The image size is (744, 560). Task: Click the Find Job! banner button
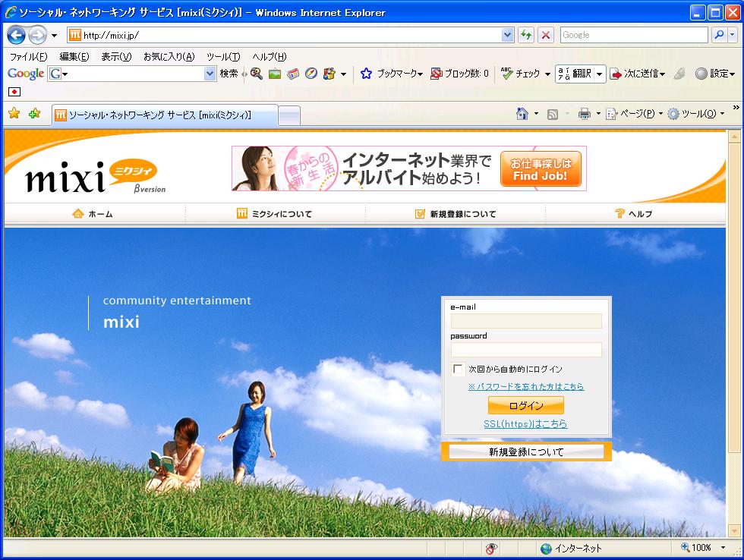tap(541, 169)
